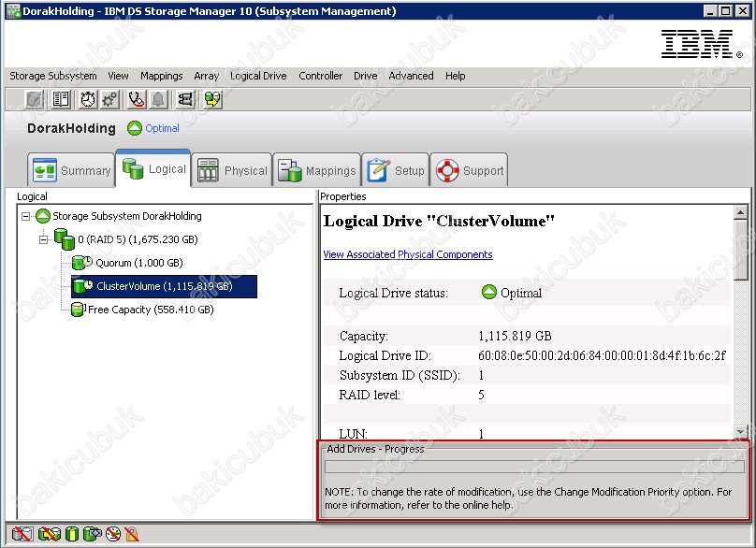Click the Logical Drive ID value
Viewport: 756px width, 548px height.
coord(602,355)
